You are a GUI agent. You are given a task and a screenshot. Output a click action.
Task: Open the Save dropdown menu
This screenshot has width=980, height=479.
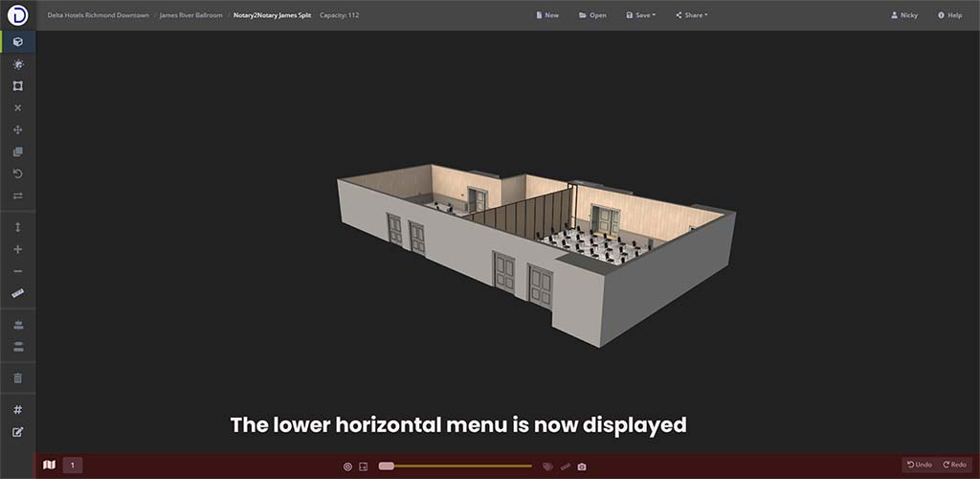click(x=640, y=15)
